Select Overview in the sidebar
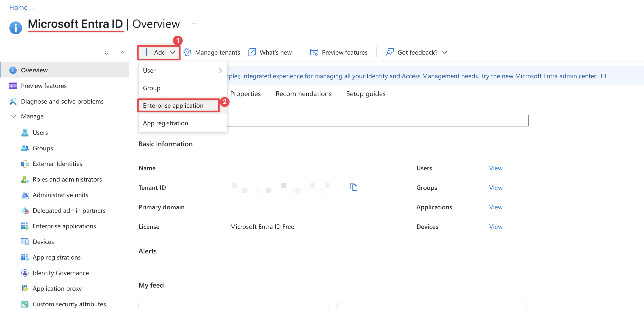 pyautogui.click(x=64, y=70)
